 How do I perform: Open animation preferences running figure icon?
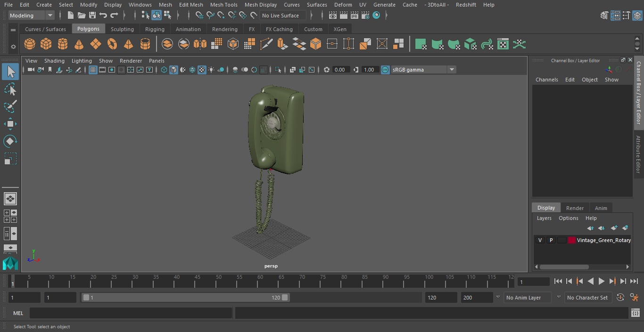pos(634,298)
